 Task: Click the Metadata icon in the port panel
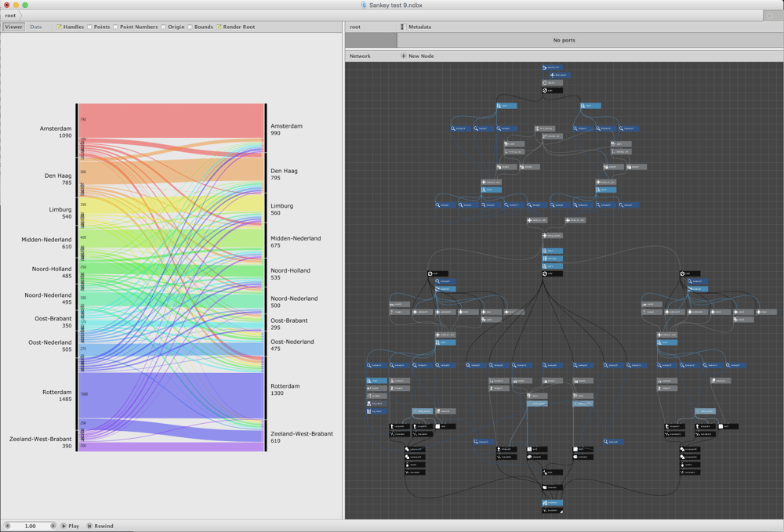pyautogui.click(x=403, y=27)
